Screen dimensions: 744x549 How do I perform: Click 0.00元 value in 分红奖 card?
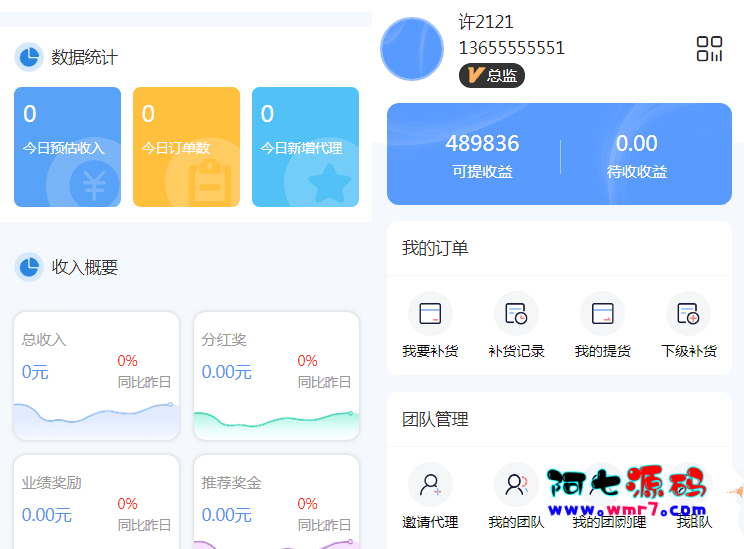tap(227, 372)
